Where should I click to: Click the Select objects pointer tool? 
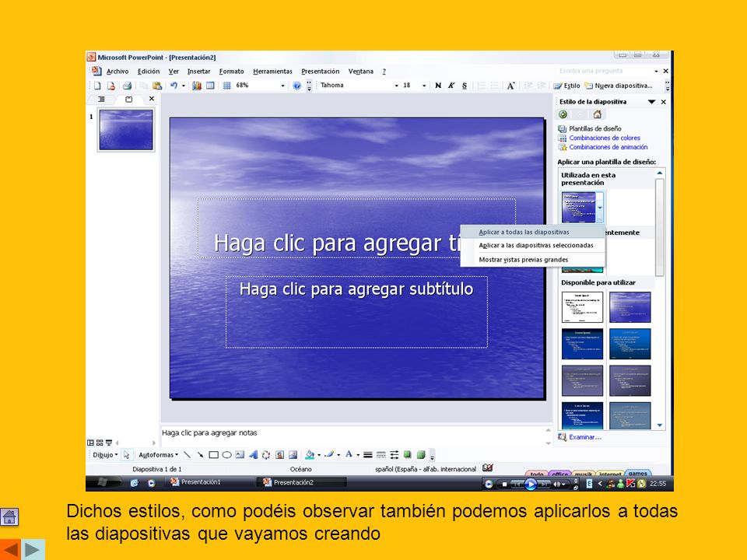tap(126, 455)
